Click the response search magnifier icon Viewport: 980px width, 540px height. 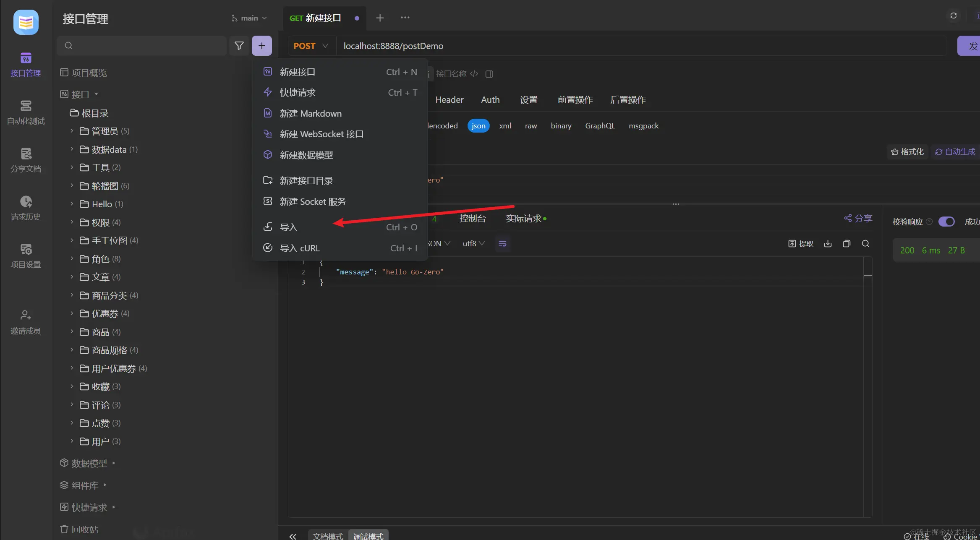[865, 244]
